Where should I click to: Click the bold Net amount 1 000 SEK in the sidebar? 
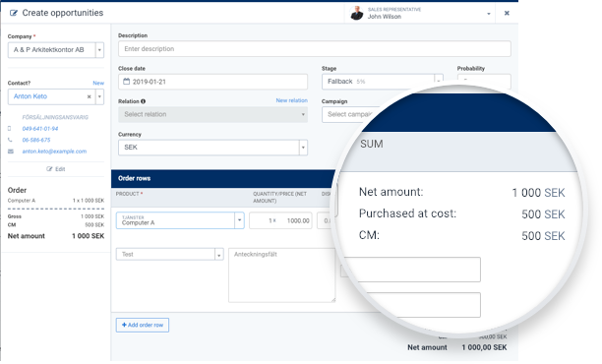(x=56, y=236)
